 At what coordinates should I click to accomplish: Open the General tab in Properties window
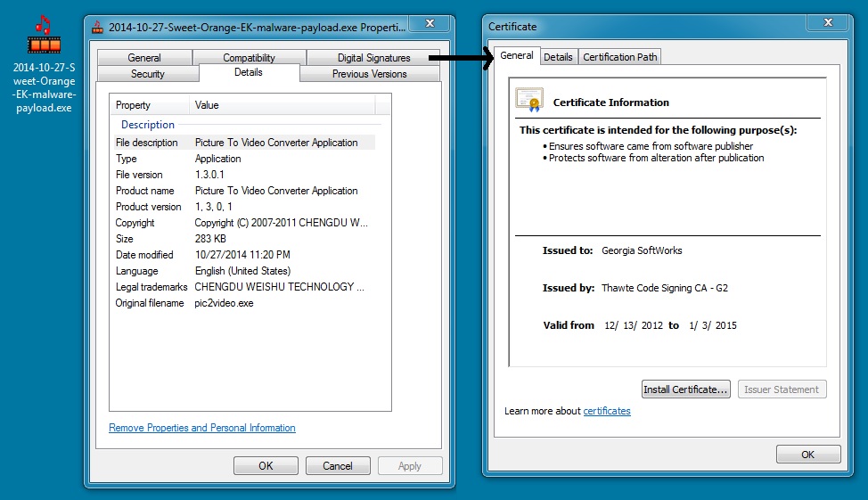[x=144, y=58]
